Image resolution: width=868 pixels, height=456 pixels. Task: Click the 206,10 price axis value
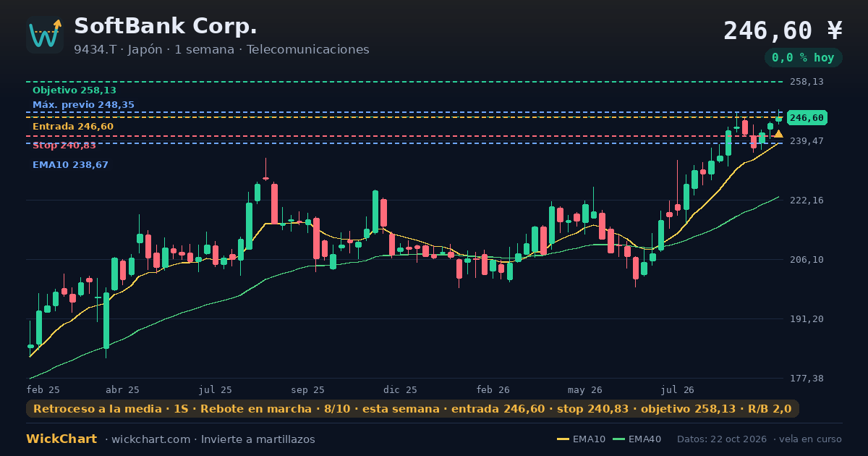click(x=807, y=259)
